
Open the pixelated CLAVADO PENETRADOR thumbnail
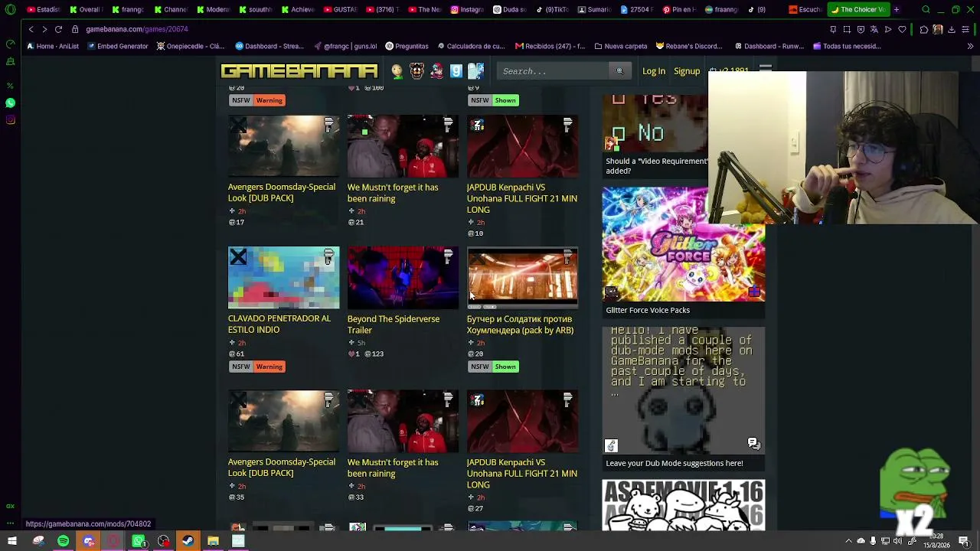click(x=283, y=277)
